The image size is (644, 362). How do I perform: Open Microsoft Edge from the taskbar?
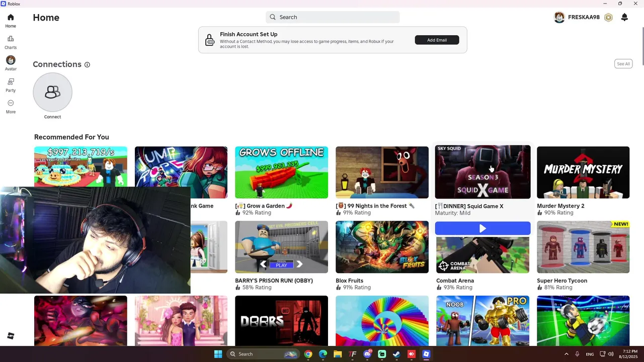tap(323, 354)
